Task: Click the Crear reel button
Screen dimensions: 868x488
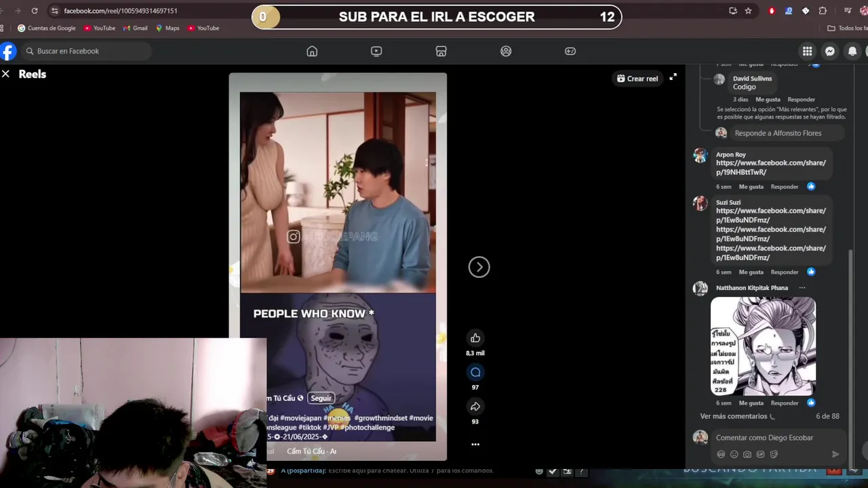Action: click(x=637, y=79)
